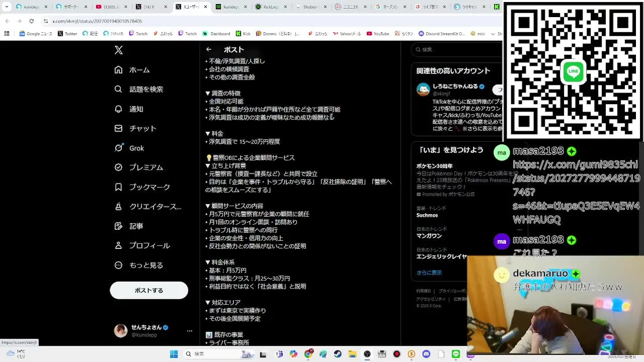Switch to the (1265) YouTube tab
The image size is (644, 362).
[111, 7]
